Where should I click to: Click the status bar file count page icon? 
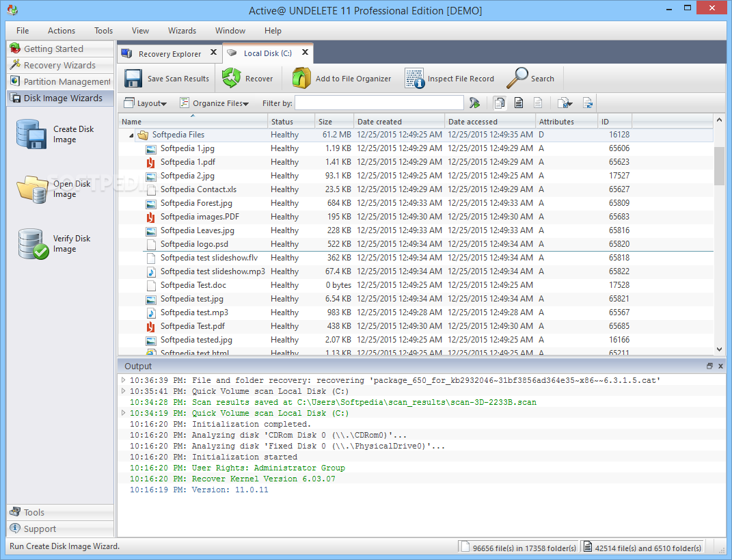pos(464,546)
